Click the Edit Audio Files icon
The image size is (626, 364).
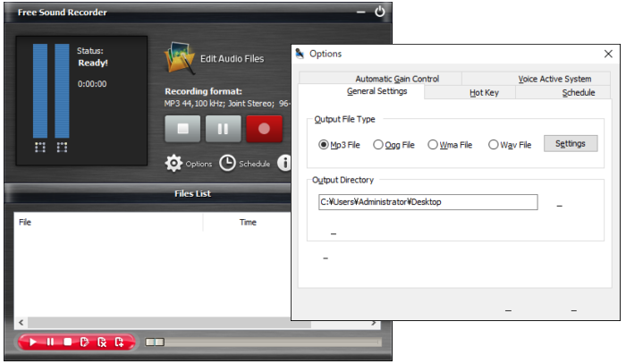[x=179, y=59]
